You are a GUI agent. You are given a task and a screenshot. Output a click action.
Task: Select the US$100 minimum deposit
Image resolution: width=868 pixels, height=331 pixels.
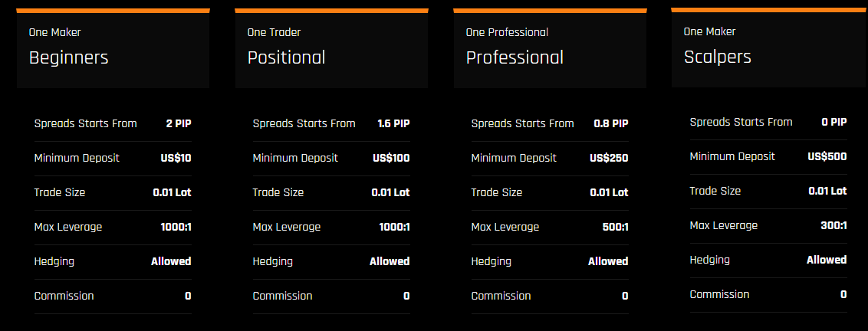(391, 159)
